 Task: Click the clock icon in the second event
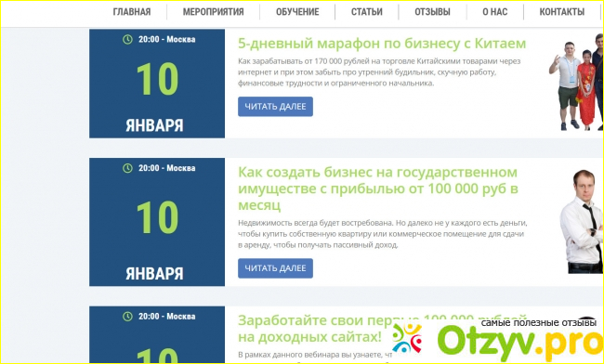point(127,168)
